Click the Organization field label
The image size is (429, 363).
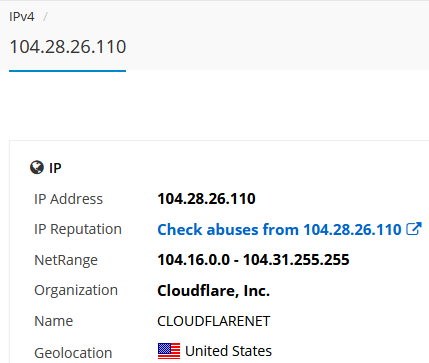click(x=76, y=291)
